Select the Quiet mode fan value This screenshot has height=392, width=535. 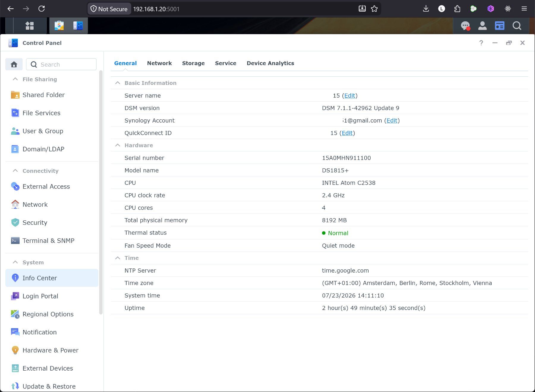tap(338, 246)
